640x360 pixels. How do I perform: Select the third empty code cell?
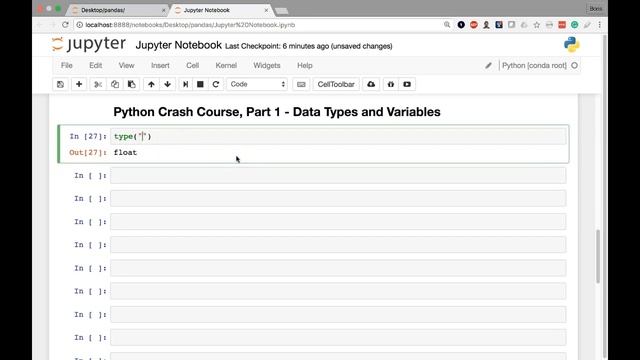(338, 222)
